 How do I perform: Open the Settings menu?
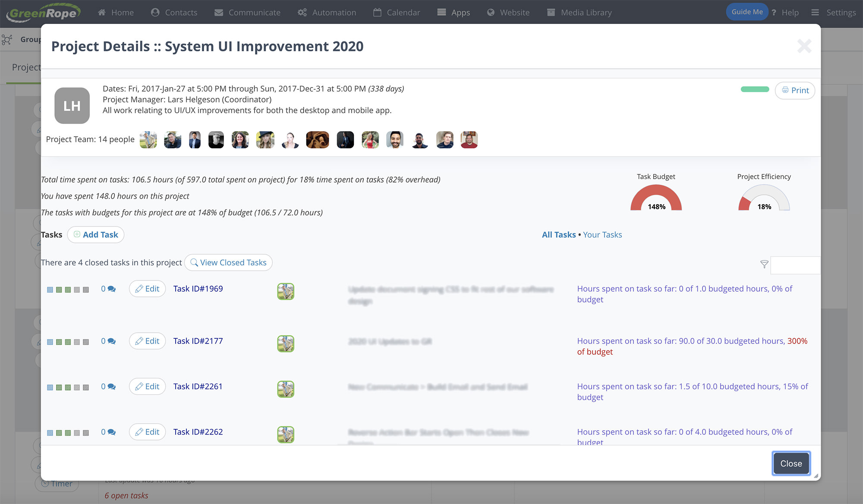(x=834, y=13)
